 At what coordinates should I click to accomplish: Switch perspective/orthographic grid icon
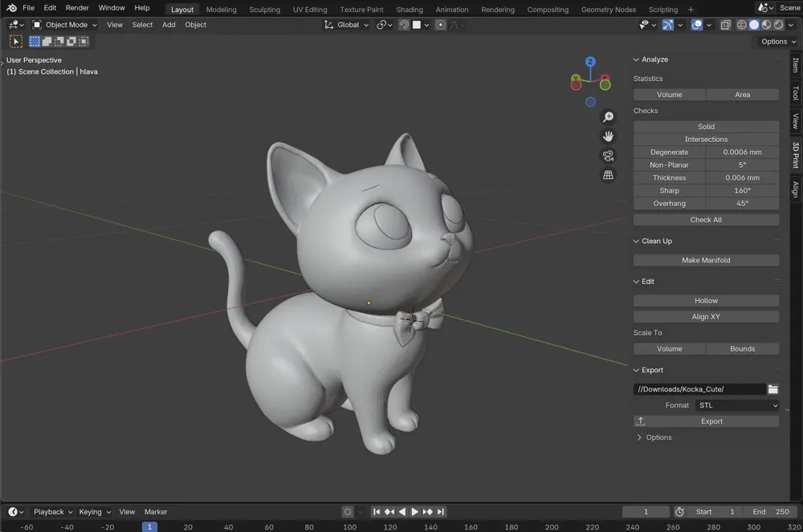tap(608, 175)
